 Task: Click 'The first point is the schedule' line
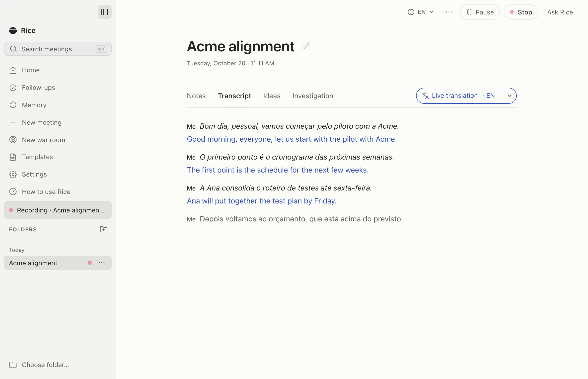pos(278,170)
